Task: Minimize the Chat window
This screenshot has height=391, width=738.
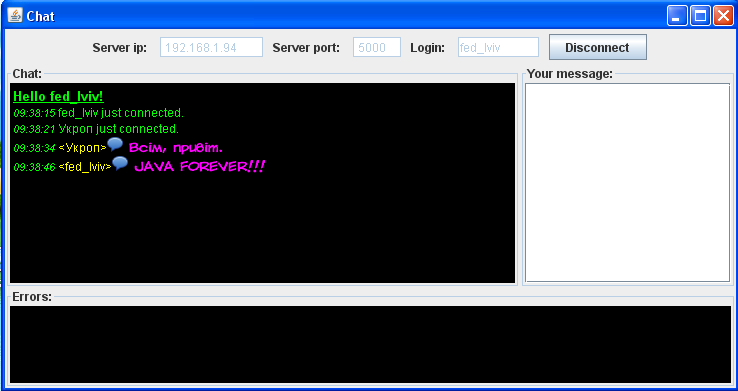Action: [x=678, y=16]
